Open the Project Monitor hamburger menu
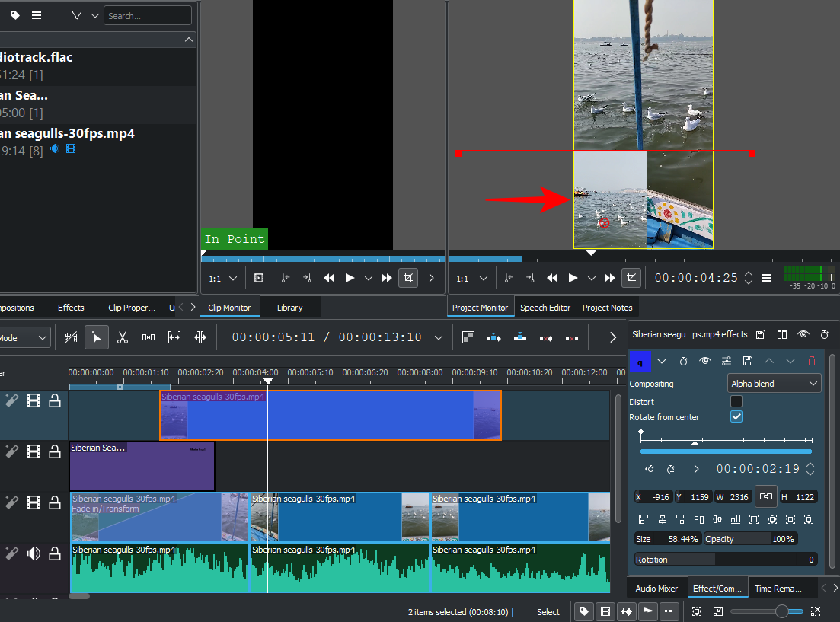The image size is (840, 622). 767,278
